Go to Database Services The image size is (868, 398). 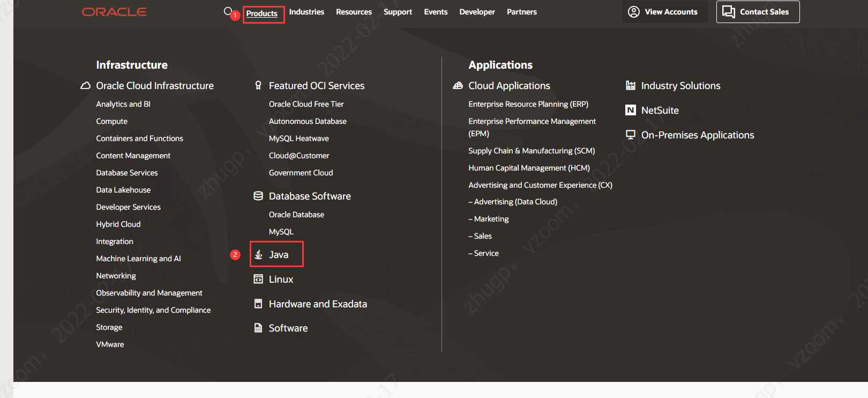pyautogui.click(x=127, y=173)
